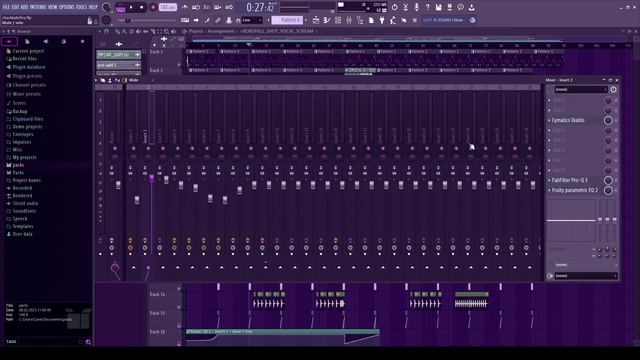Image resolution: width=640 pixels, height=360 pixels.
Task: Click the download content icon
Action: [471, 7]
